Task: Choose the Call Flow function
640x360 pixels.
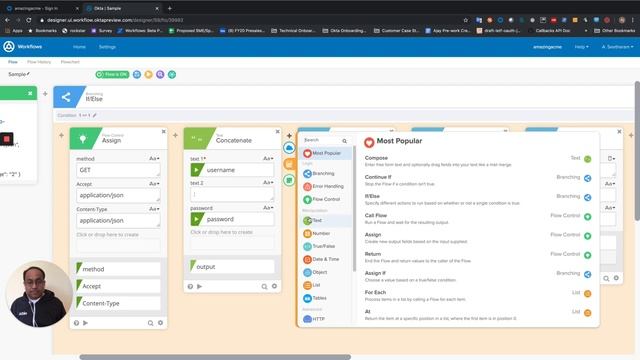Action: tap(478, 218)
